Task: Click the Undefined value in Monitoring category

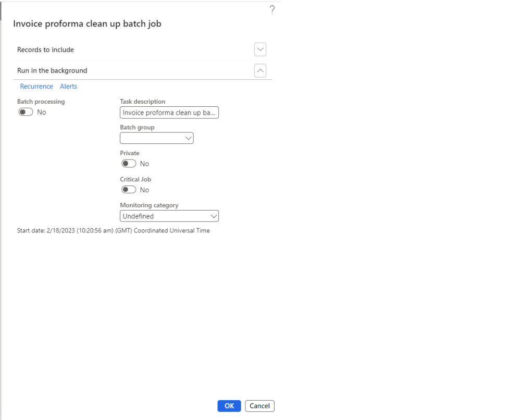Action: 138,216
